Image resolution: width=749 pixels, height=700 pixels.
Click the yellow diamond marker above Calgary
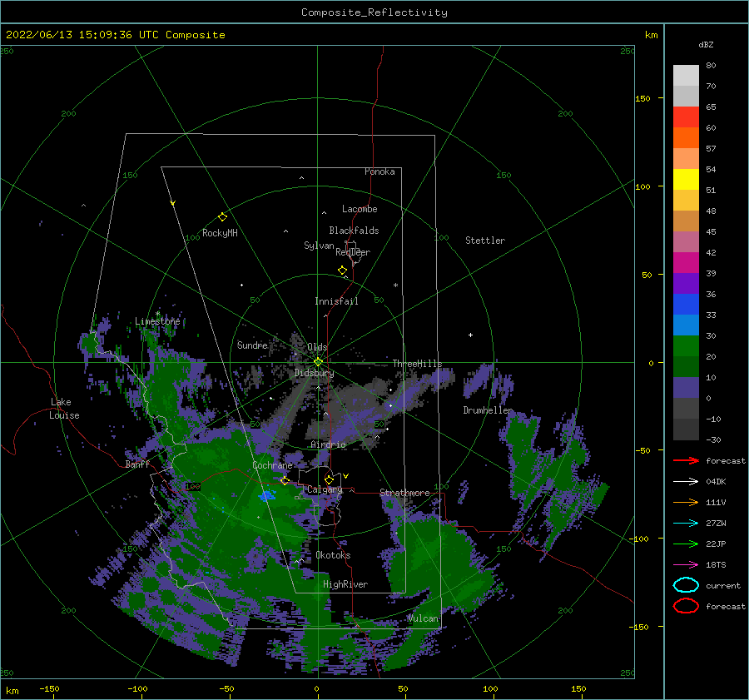[329, 479]
